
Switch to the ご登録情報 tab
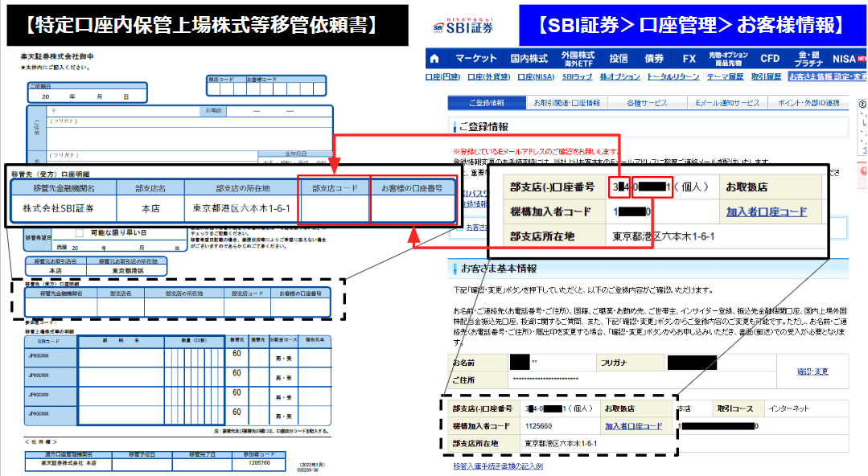coord(487,103)
